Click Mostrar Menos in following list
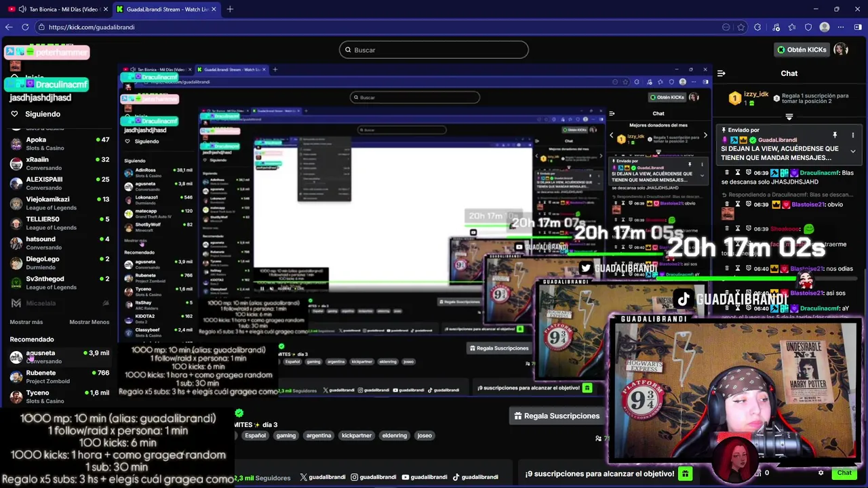Viewport: 868px width, 488px height. (90, 322)
